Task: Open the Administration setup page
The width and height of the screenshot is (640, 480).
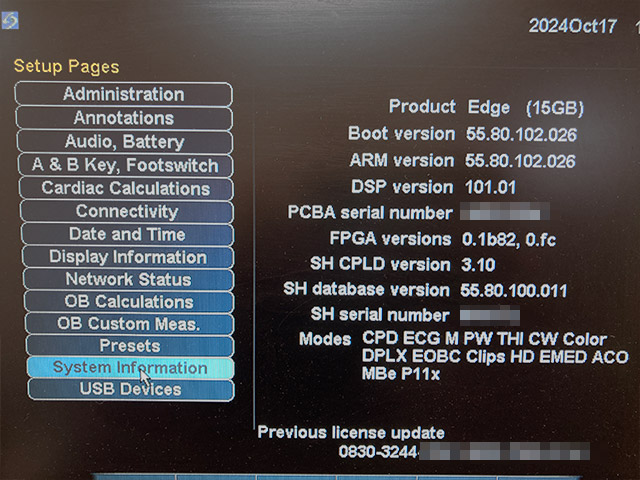Action: [124, 94]
